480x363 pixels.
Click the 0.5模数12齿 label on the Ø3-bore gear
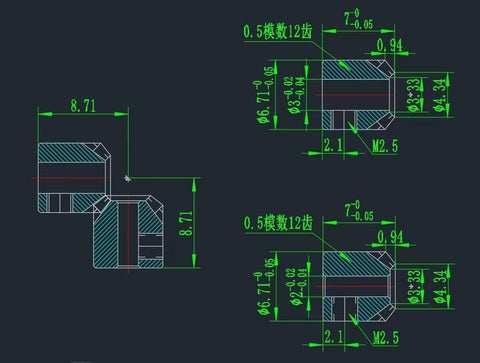[278, 32]
